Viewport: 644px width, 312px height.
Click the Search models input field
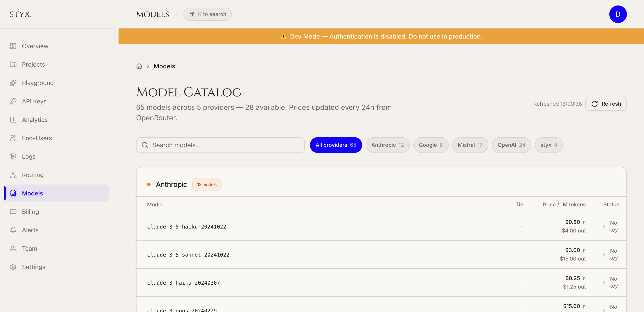220,145
